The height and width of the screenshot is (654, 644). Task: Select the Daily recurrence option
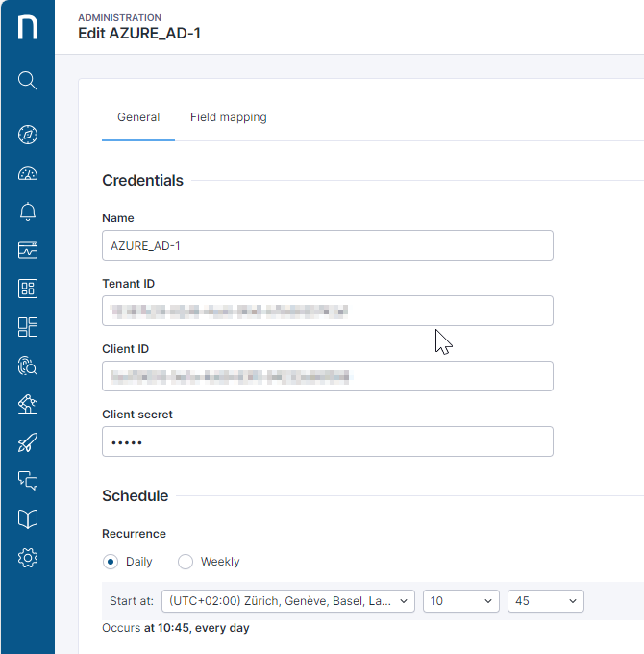pyautogui.click(x=111, y=562)
